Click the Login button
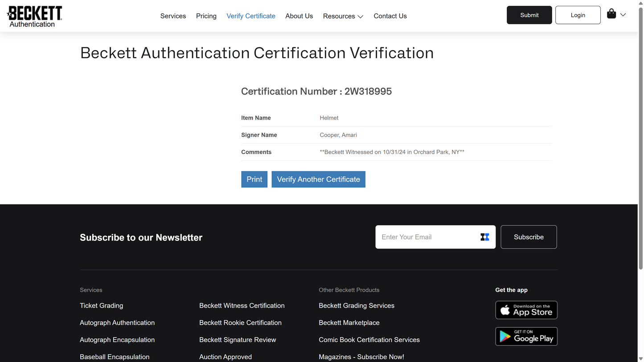 (x=578, y=15)
